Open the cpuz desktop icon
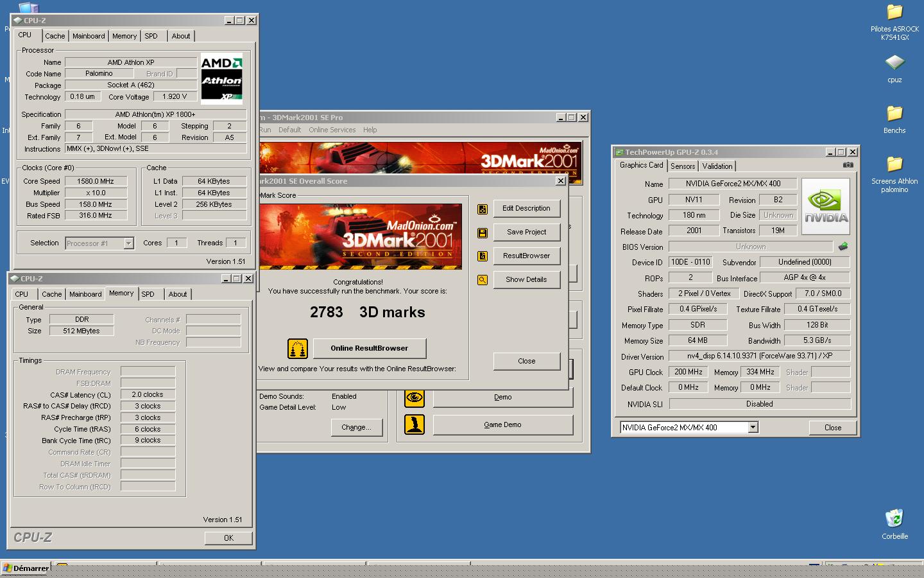Image resolution: width=924 pixels, height=578 pixels. [894, 68]
